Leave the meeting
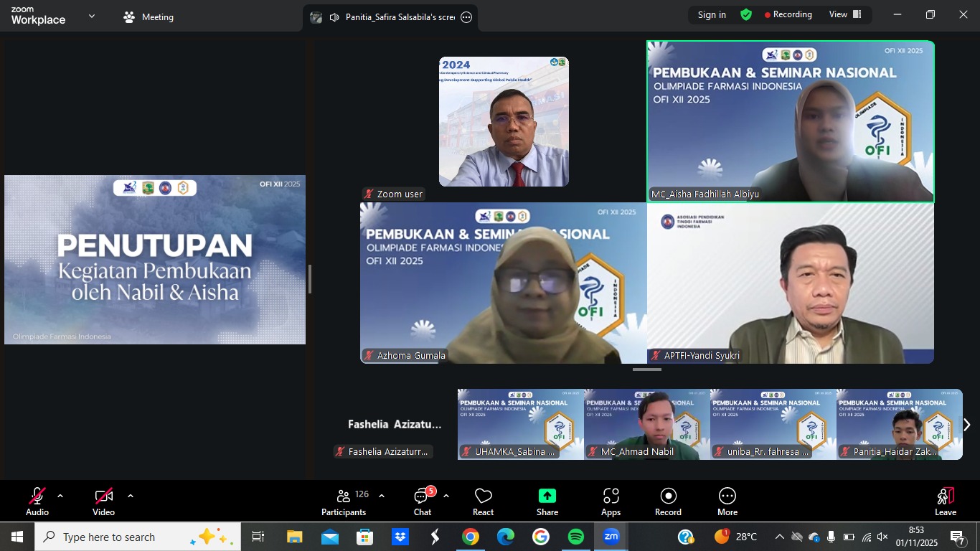980x551 pixels. (945, 501)
